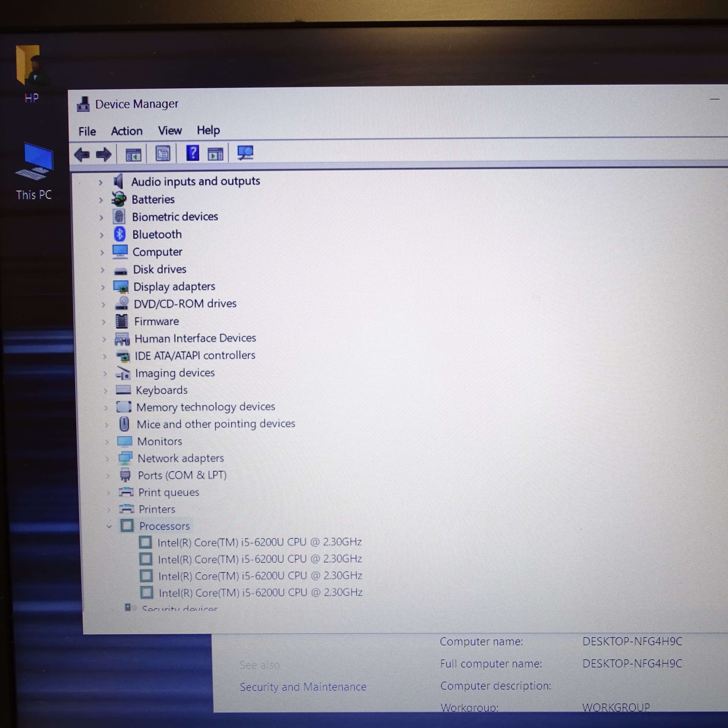The image size is (728, 728).
Task: Open the This PC desktop icon
Action: point(33,171)
